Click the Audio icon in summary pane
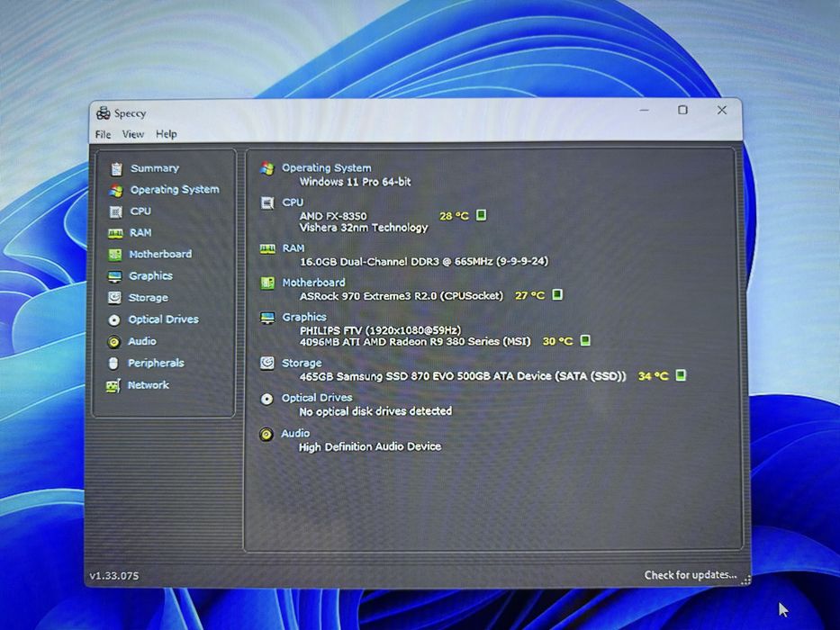This screenshot has width=840, height=630. [266, 434]
